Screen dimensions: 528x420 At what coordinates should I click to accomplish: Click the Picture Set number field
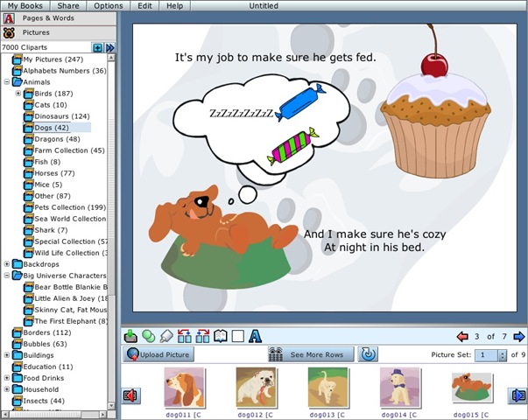click(487, 355)
